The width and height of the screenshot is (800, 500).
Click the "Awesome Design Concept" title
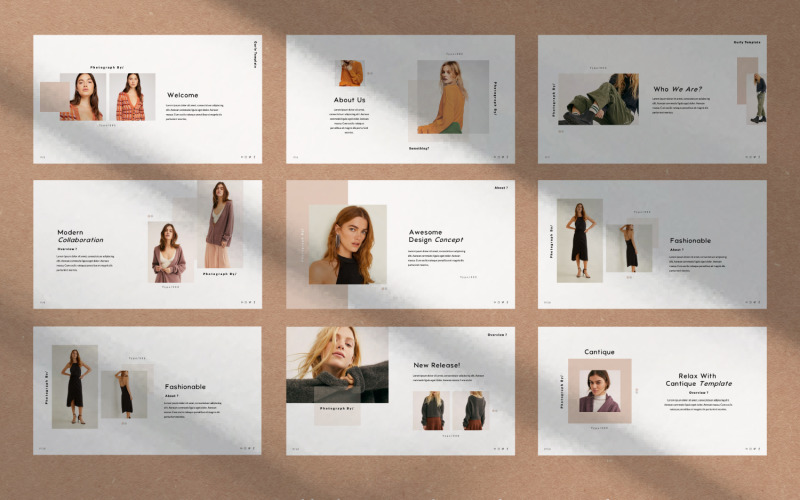point(435,236)
